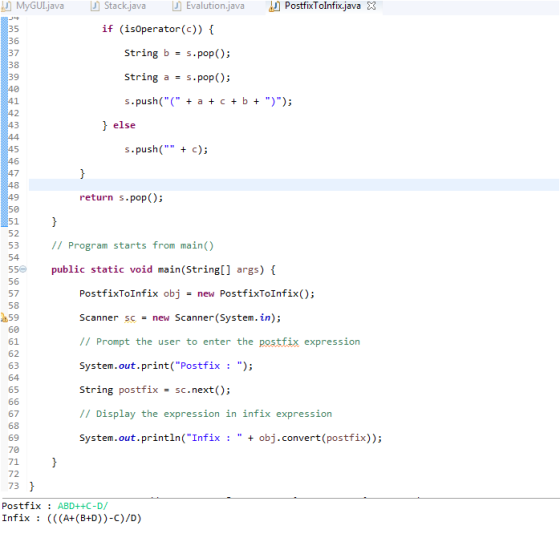Place cursor on highlighted empty line 48
560x558 pixels.
click(294, 185)
